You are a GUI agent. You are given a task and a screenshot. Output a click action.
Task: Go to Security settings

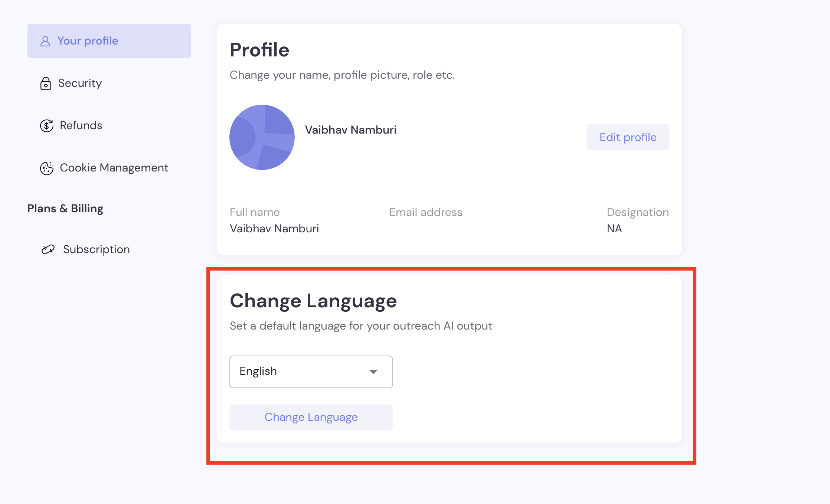(80, 83)
